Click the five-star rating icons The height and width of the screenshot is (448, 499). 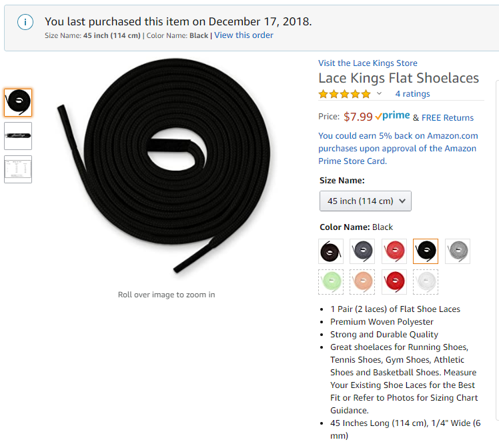point(345,94)
